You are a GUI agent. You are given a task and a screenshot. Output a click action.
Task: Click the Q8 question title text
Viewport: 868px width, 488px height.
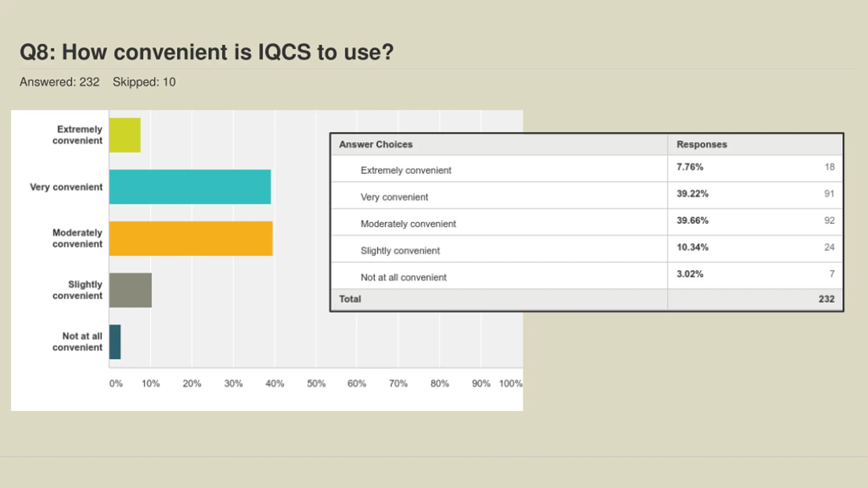tap(206, 52)
